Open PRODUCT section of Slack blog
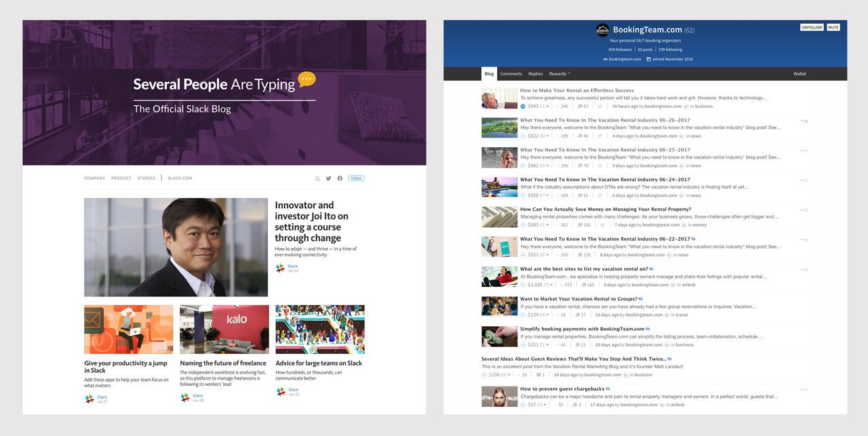The width and height of the screenshot is (868, 436). 121,178
